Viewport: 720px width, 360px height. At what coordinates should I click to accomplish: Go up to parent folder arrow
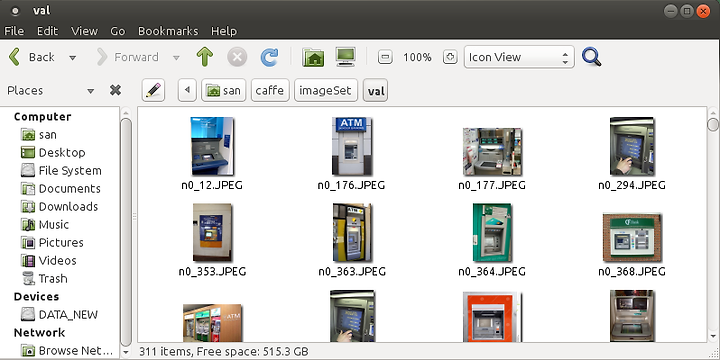[x=205, y=57]
